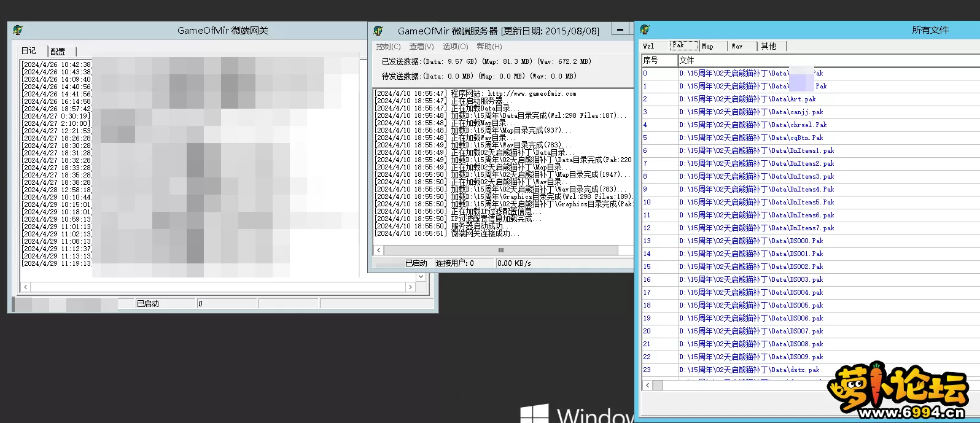Screen dimensions: 980x423
Task: Click the down arrow of 微端网关 vertical scrollbar
Action: coord(421,277)
